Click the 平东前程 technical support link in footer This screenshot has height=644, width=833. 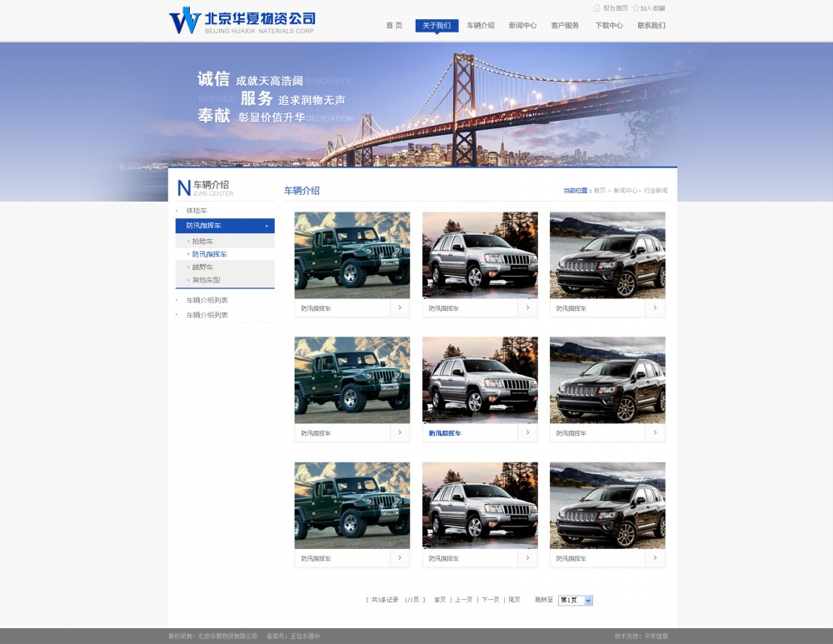(x=658, y=637)
